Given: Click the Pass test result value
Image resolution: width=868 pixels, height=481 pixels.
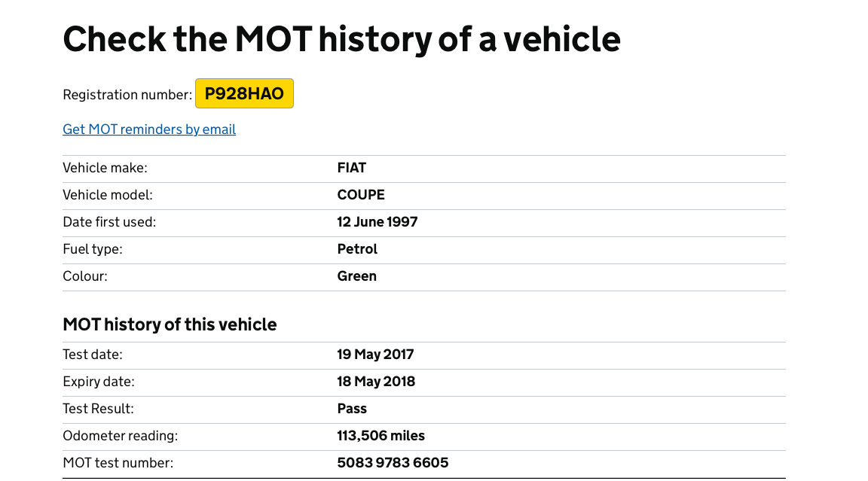Looking at the screenshot, I should click(x=352, y=409).
